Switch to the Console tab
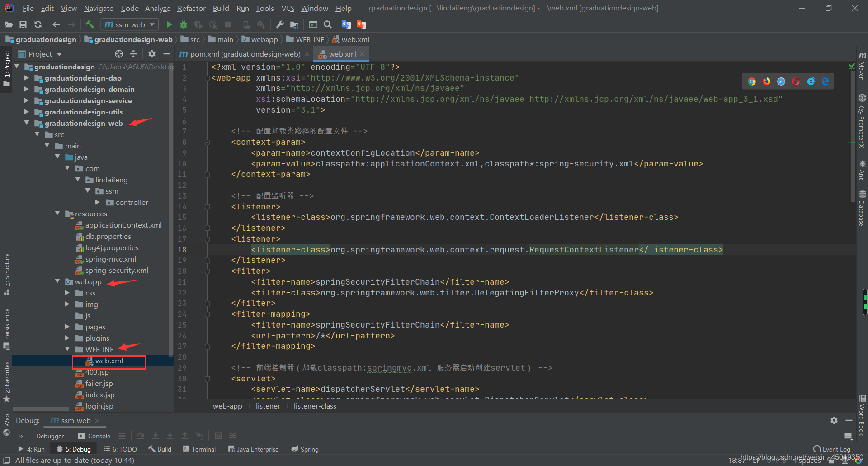This screenshot has width=868, height=466. tap(94, 436)
